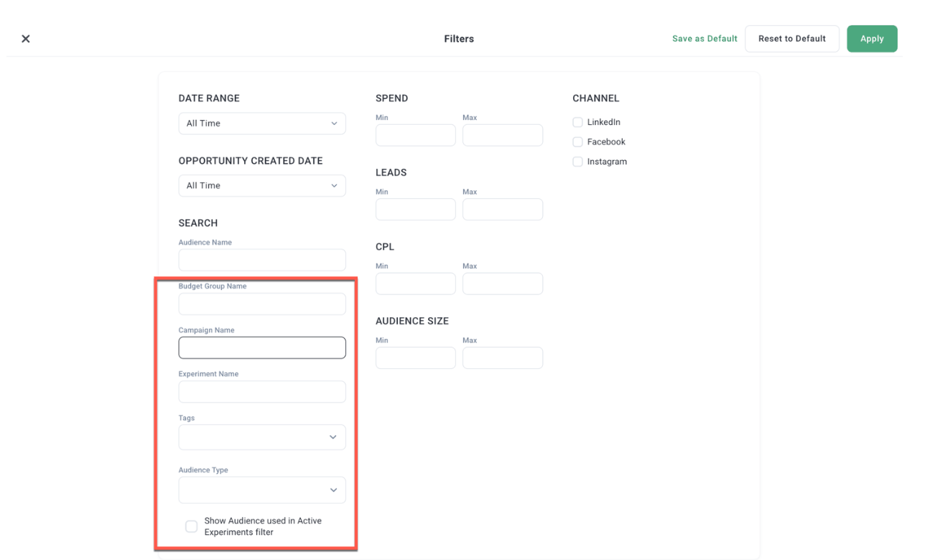
Task: Select the Instagram channel checkbox
Action: tap(577, 161)
